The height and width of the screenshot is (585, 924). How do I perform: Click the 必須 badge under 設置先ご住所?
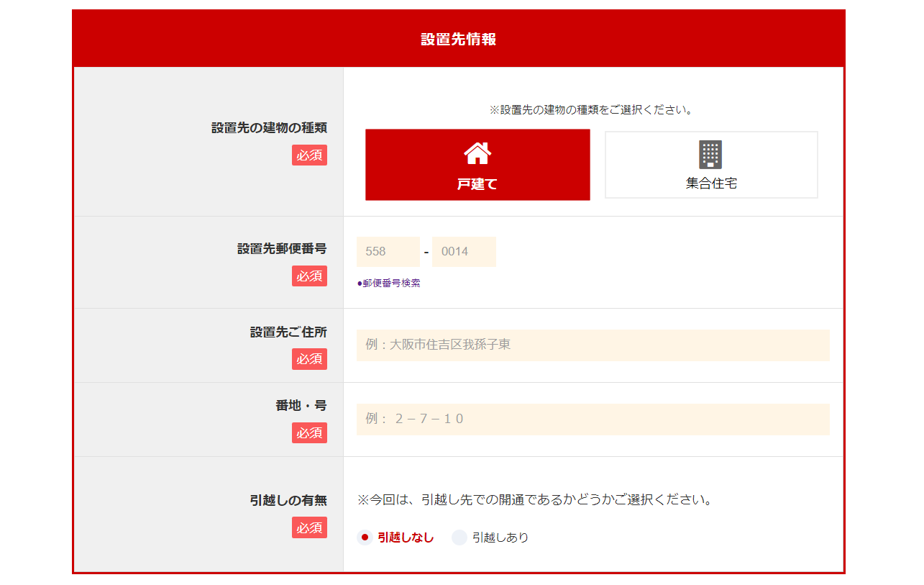(309, 359)
